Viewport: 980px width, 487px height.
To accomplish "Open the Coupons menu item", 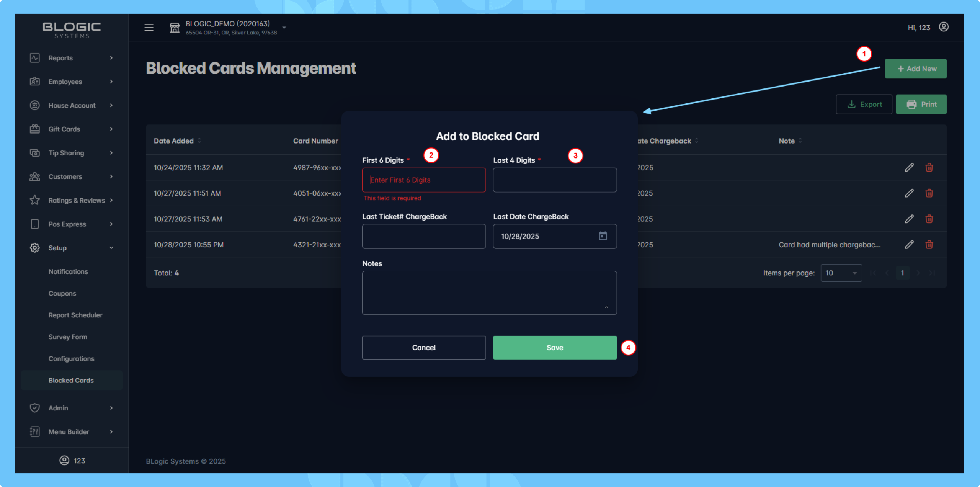I will pyautogui.click(x=62, y=293).
